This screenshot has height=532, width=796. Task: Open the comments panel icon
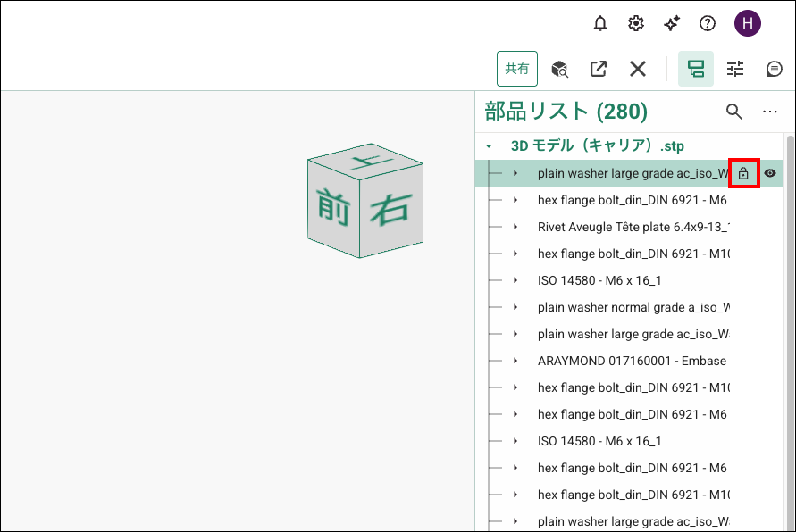(x=774, y=69)
